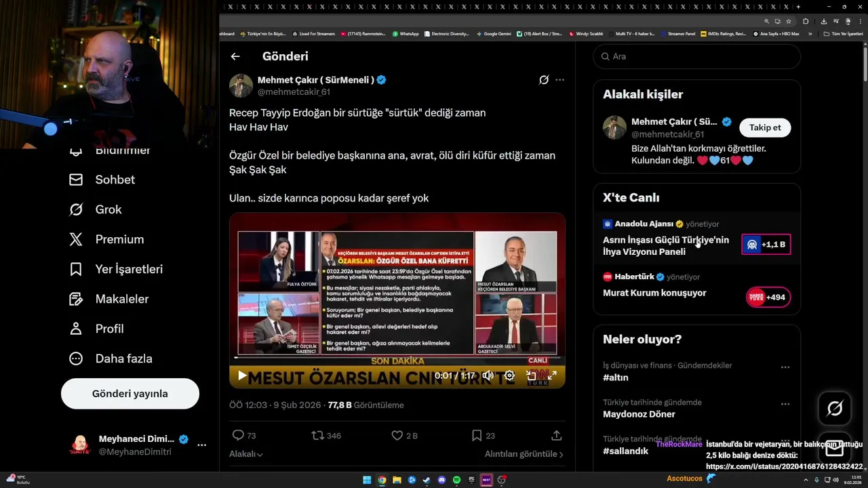Open Chrome downloads icon

pyautogui.click(x=824, y=21)
